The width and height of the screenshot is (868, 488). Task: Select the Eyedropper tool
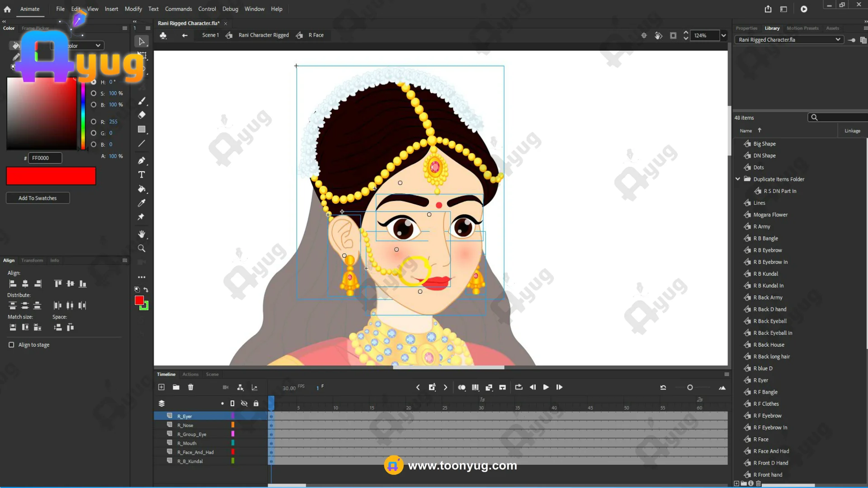click(142, 203)
